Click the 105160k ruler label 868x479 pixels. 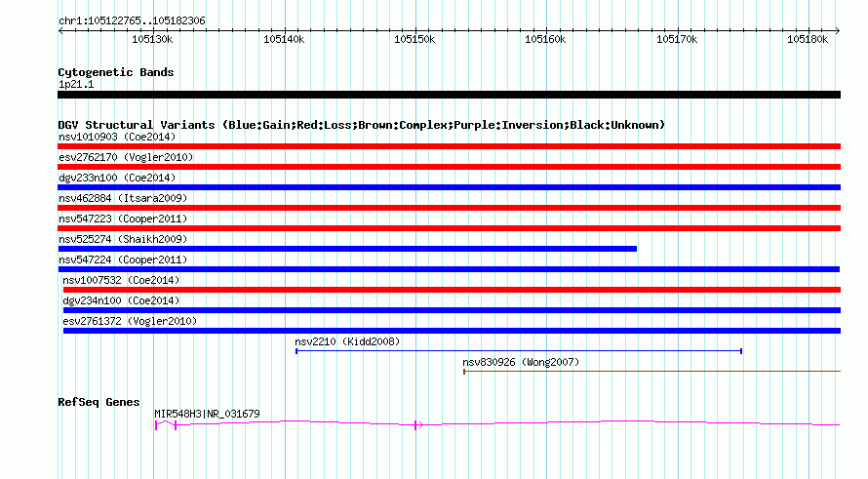pyautogui.click(x=546, y=39)
